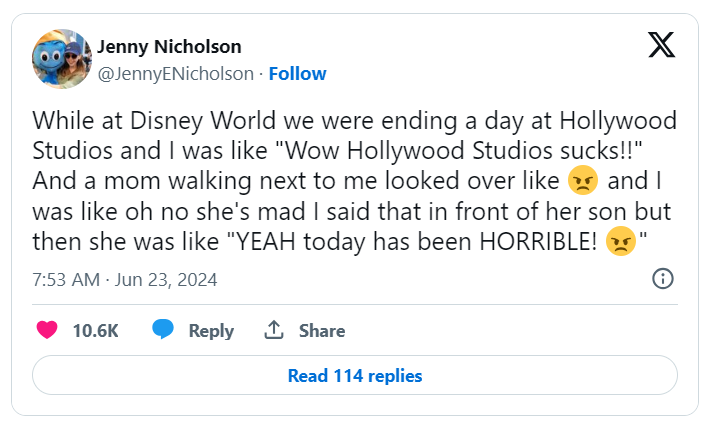Follow Jenny Nicholson
721x428 pixels.
297,73
